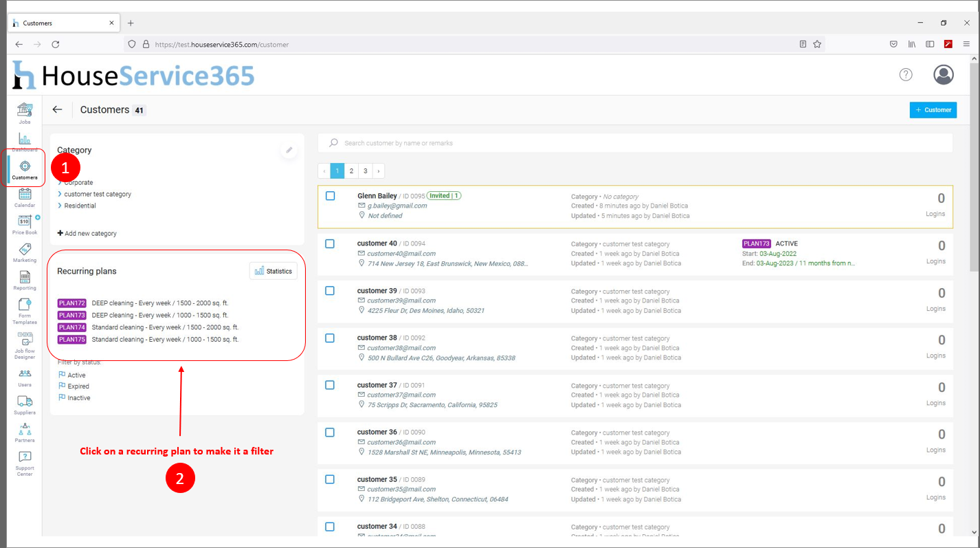Edit categories with the pencil icon
980x548 pixels.
point(289,150)
